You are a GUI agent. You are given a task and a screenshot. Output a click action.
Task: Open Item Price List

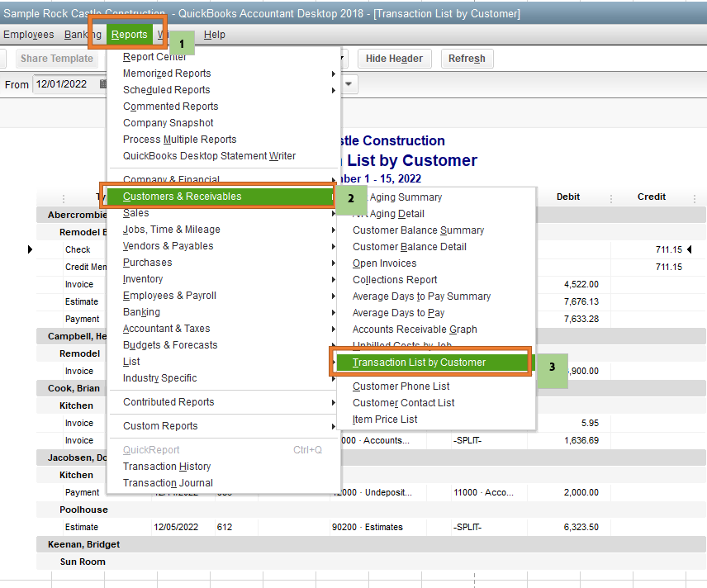tap(436, 420)
